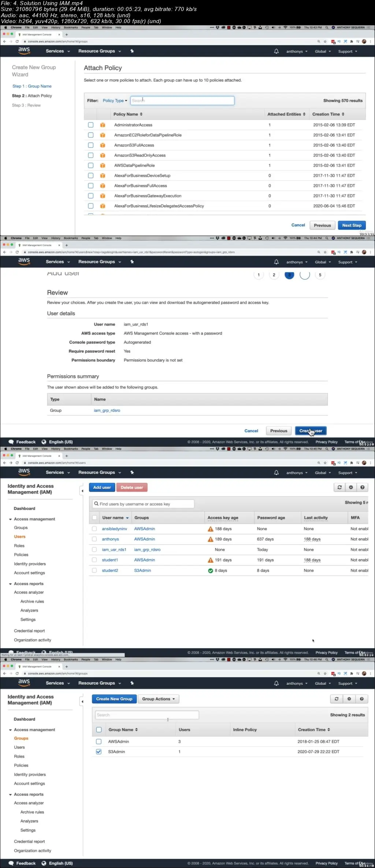The width and height of the screenshot is (375, 868).
Task: Uncheck the S3Admin group checkbox
Action: click(x=99, y=751)
